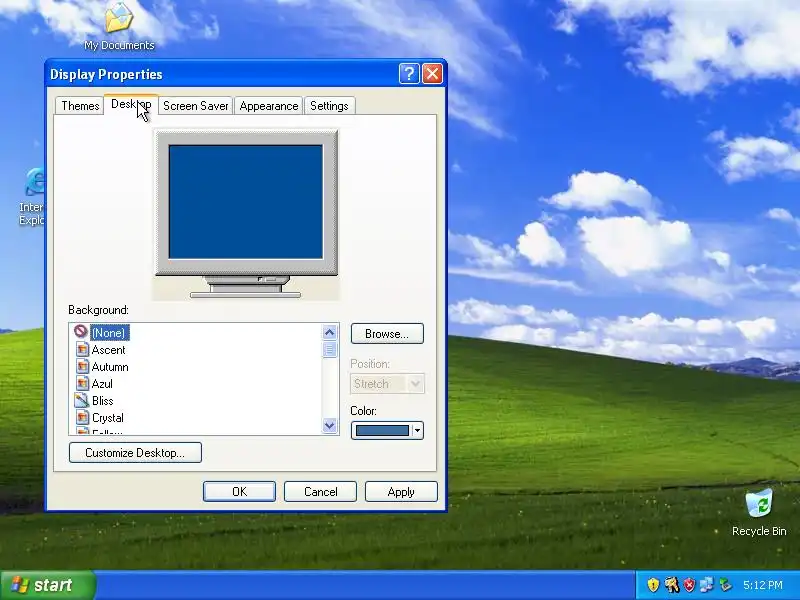The height and width of the screenshot is (600, 800).
Task: Click the Background list scroll up arrow
Action: click(330, 333)
